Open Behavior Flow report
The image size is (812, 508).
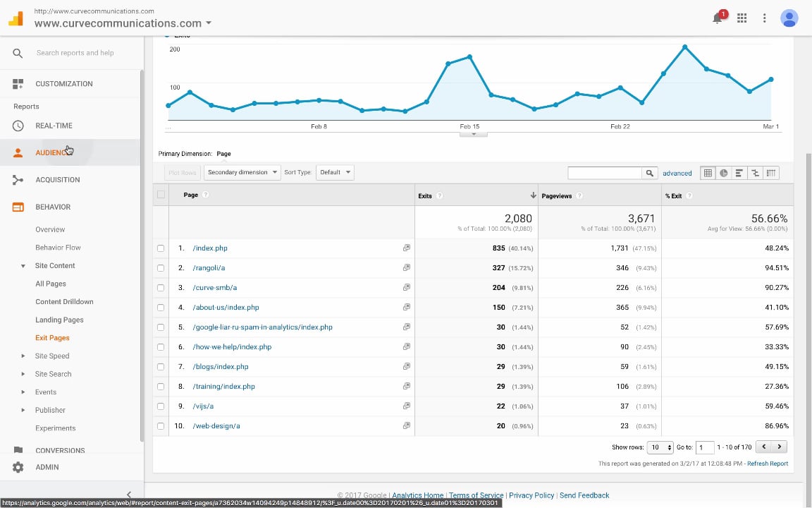click(58, 248)
